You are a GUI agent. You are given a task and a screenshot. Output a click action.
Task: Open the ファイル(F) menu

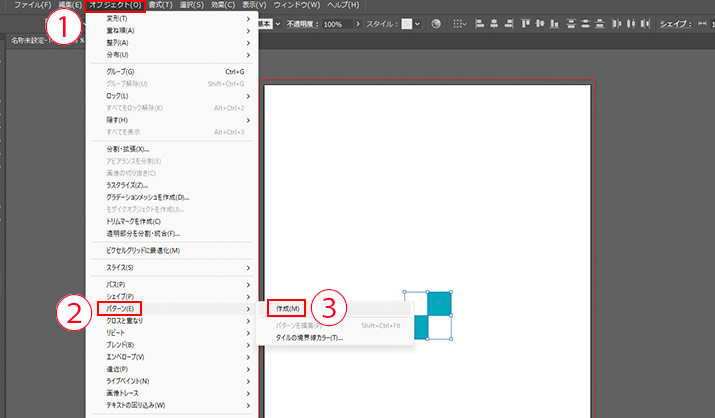point(32,6)
